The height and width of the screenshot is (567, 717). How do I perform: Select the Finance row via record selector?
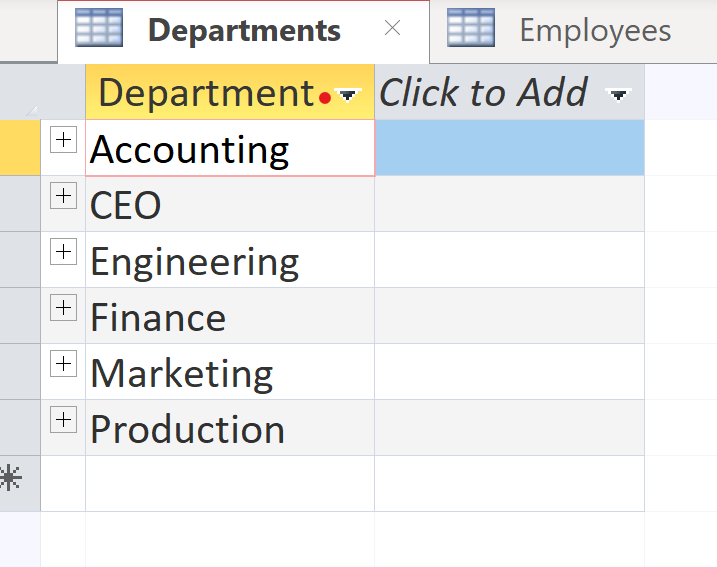point(20,316)
